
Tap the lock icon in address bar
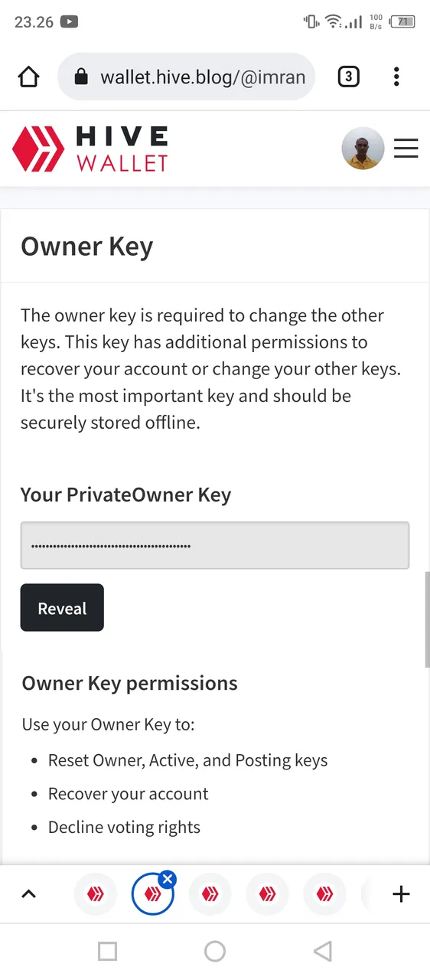tap(81, 77)
